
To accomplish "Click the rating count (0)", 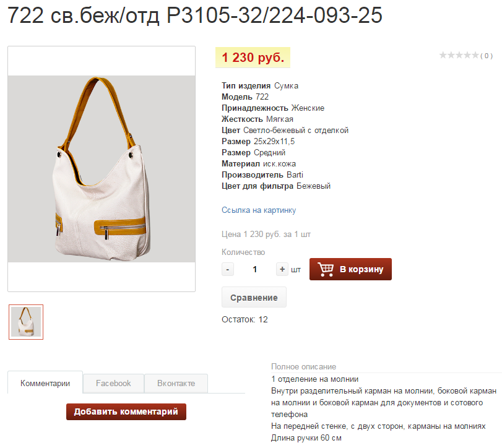I will (x=487, y=56).
